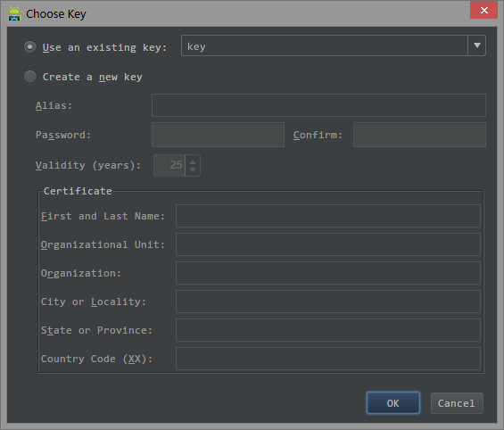Click the Alias input field
The image size is (504, 430).
click(x=318, y=105)
